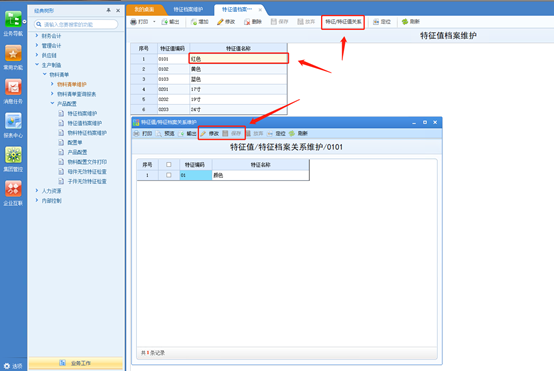Click the 打印 print icon in main toolbar

click(x=139, y=22)
